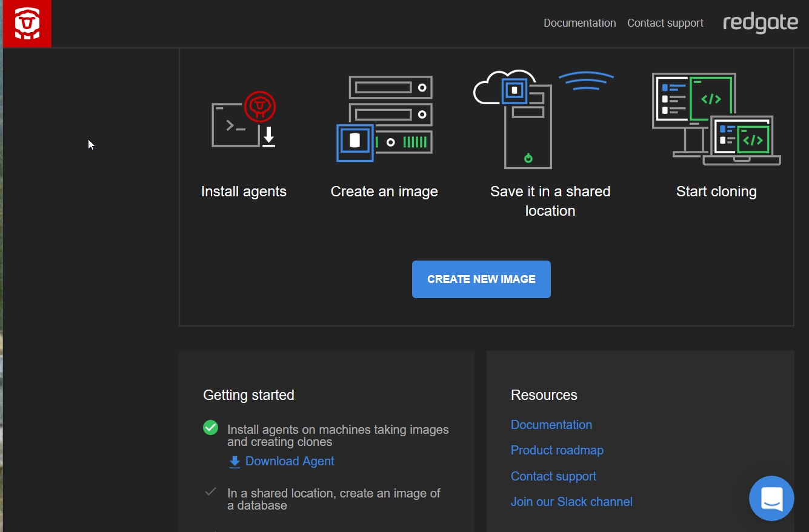Open Contact support in the top navigation

[665, 23]
